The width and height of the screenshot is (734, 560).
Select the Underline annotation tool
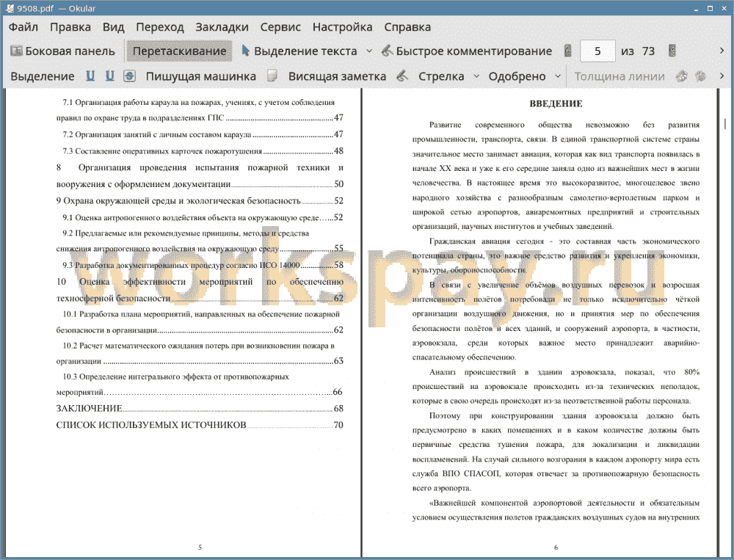tap(90, 76)
